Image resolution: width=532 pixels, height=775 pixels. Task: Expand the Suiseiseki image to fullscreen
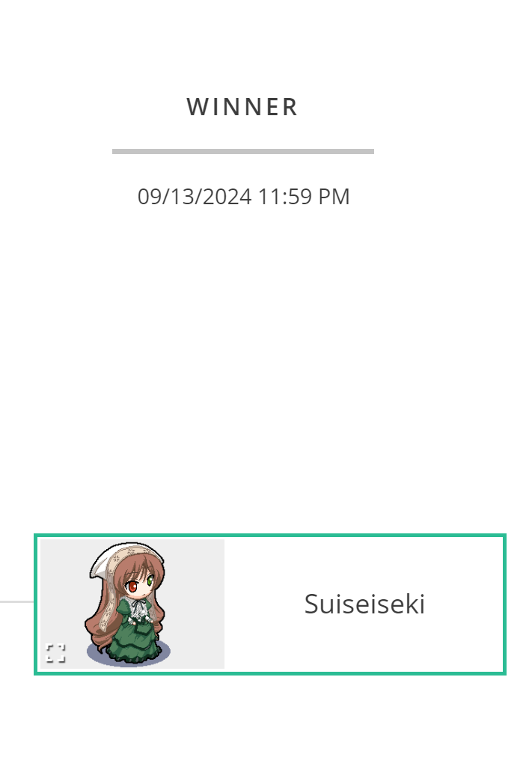55,652
